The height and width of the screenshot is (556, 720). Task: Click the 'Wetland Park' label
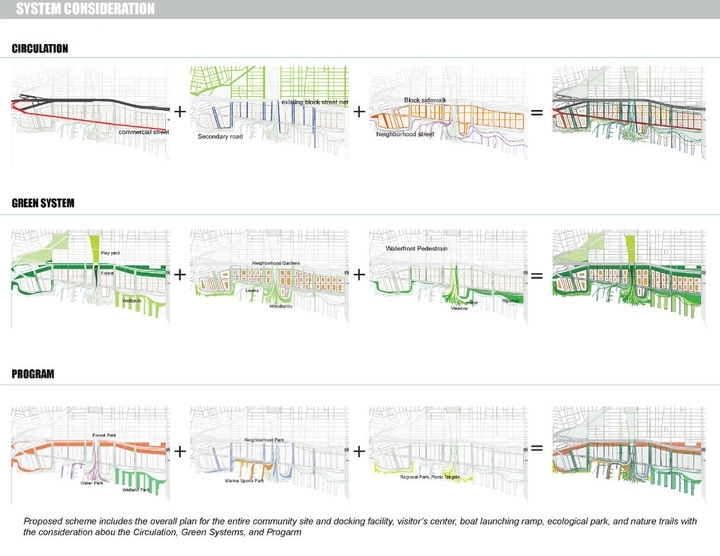(136, 490)
